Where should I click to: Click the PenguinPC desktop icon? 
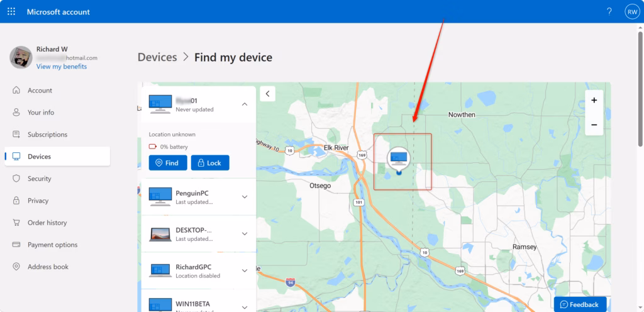[x=160, y=197]
